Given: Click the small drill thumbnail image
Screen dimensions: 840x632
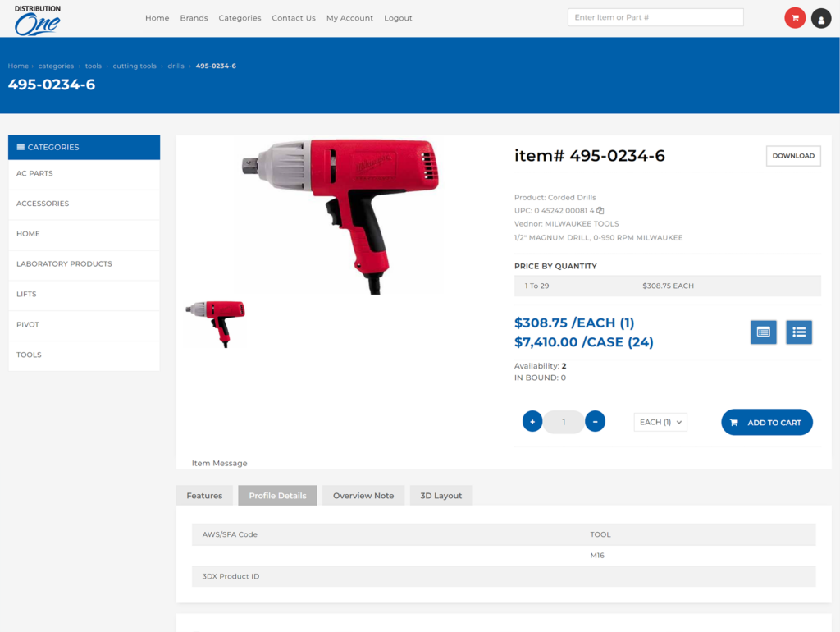Looking at the screenshot, I should tap(216, 323).
